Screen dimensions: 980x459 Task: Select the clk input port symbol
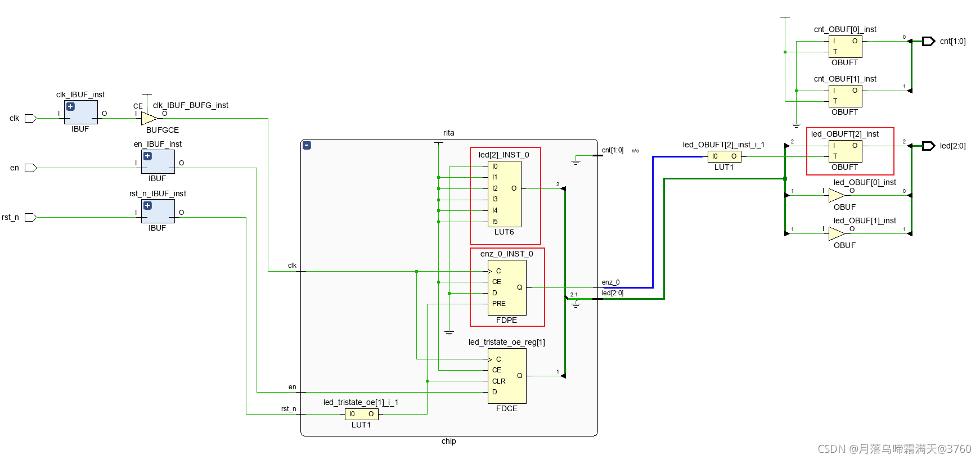(30, 119)
